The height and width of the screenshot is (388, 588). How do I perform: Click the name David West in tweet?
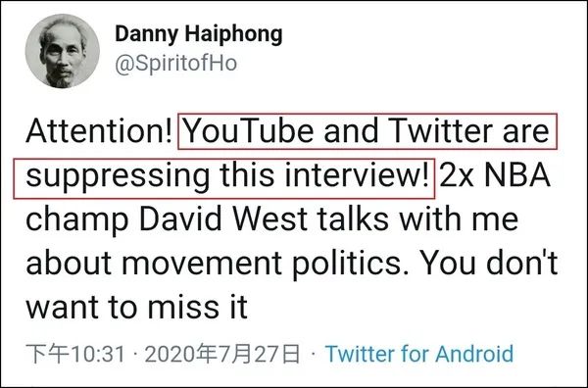tap(223, 219)
